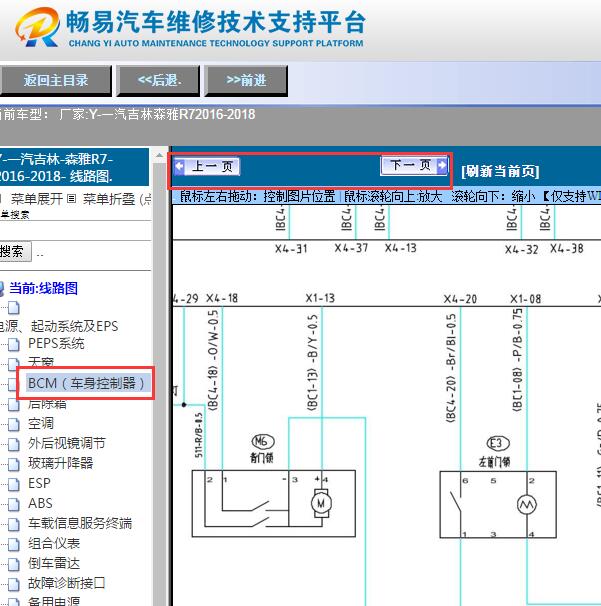Click the left panel vertical scrollbar track
The width and height of the screenshot is (601, 606).
pos(159,383)
